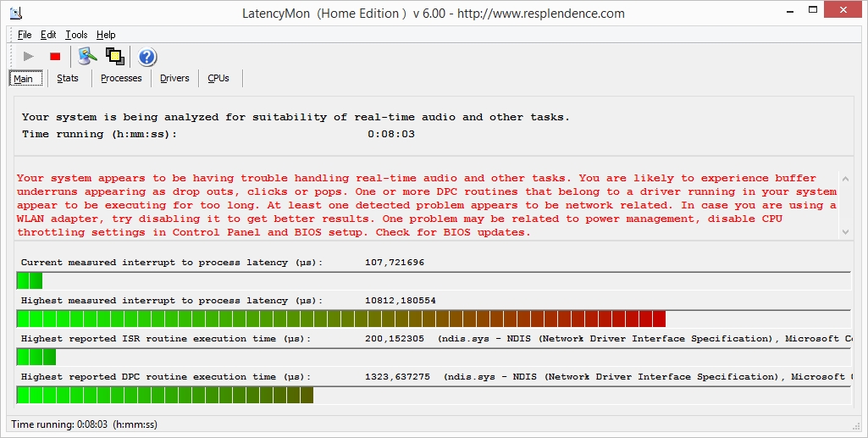Click the ISR value 200,152305
The width and height of the screenshot is (868, 438).
(x=395, y=338)
